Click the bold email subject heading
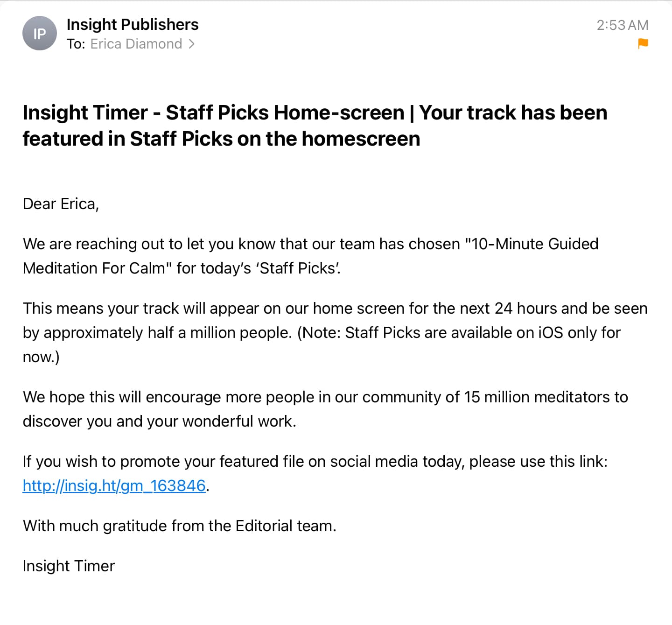672x625 pixels. pyautogui.click(x=315, y=126)
